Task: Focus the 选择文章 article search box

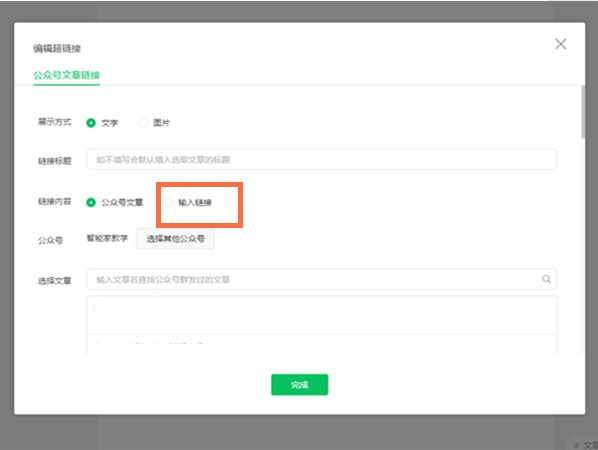Action: pos(322,280)
